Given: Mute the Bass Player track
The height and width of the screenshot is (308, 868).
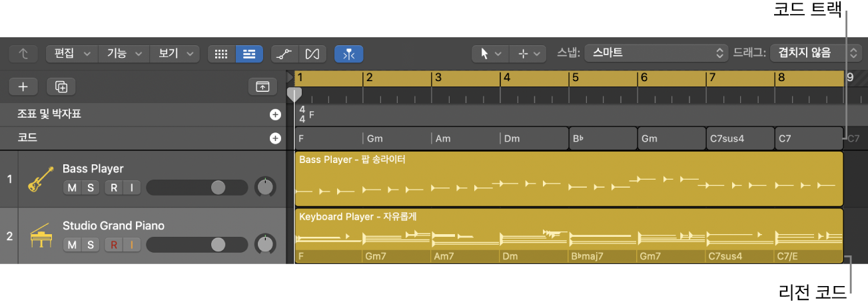Looking at the screenshot, I should [72, 188].
